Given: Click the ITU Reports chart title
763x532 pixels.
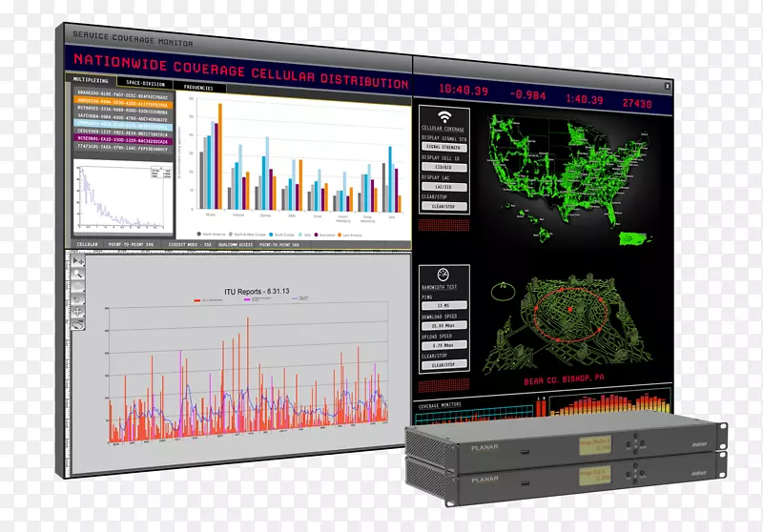Looking at the screenshot, I should pos(257,292).
